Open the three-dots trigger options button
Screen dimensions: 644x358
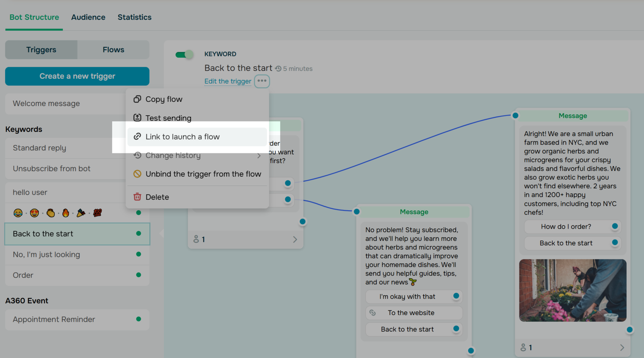[x=262, y=81]
